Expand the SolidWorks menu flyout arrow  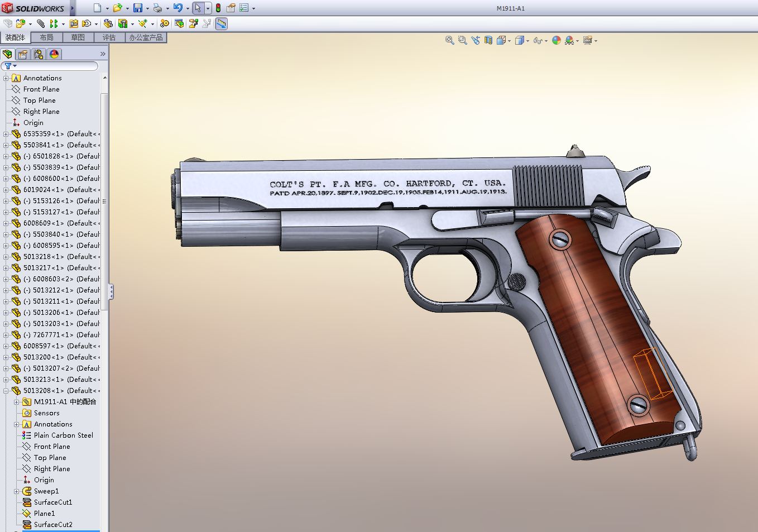pos(72,8)
